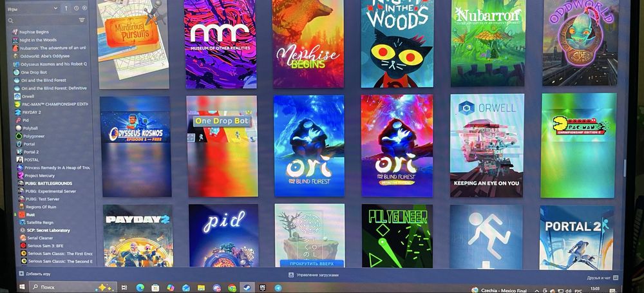Viewport: 644px width, 293px height.
Task: Open the Odysseus Kosmos Episode 1 cover
Action: (x=135, y=146)
